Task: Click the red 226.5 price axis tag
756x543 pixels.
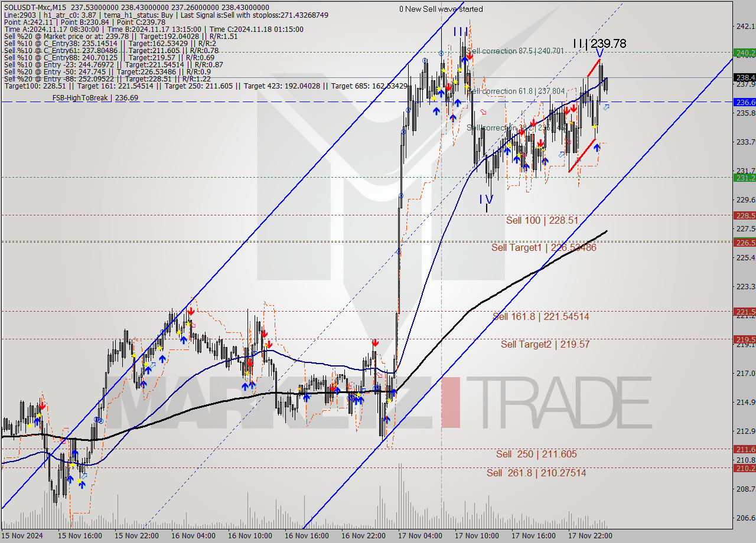Action: 745,243
